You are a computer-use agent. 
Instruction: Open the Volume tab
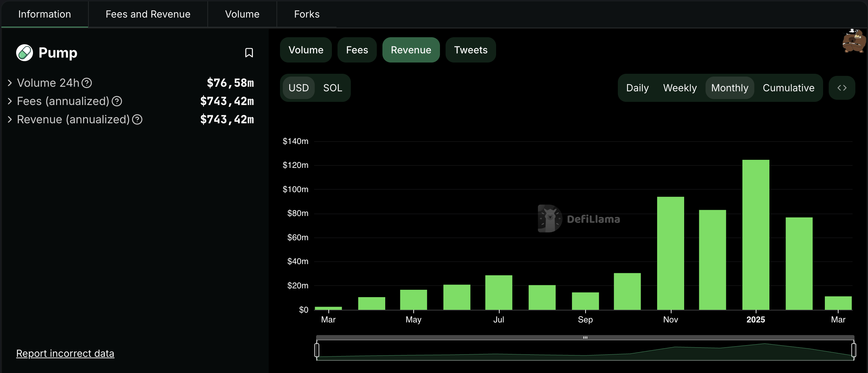tap(242, 14)
